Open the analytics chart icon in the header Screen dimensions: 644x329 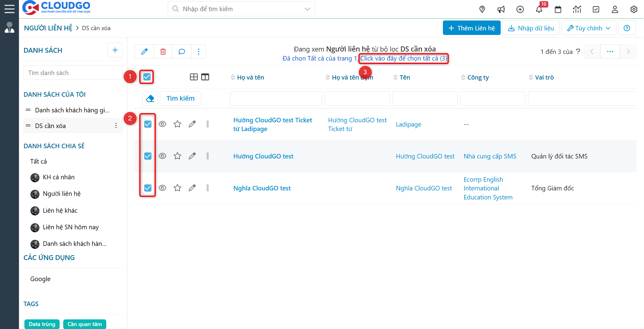click(x=577, y=9)
